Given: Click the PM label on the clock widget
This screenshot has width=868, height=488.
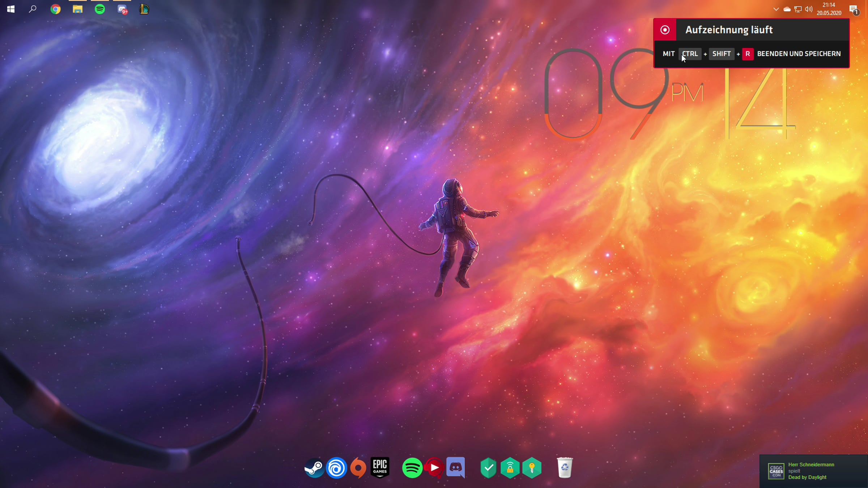Looking at the screenshot, I should 687,93.
